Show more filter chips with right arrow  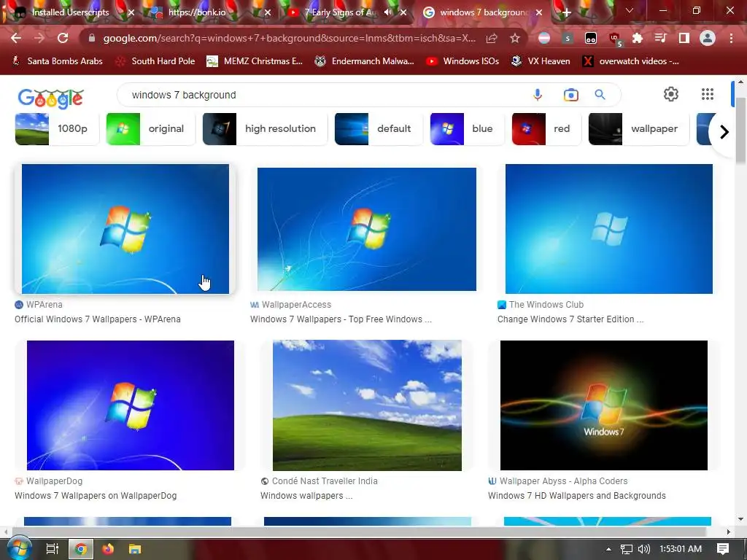(724, 131)
